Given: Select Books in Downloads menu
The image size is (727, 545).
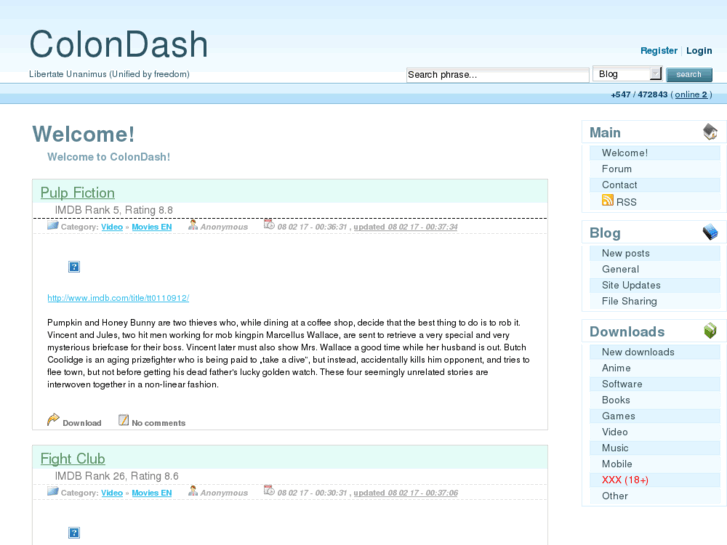Looking at the screenshot, I should [x=655, y=400].
